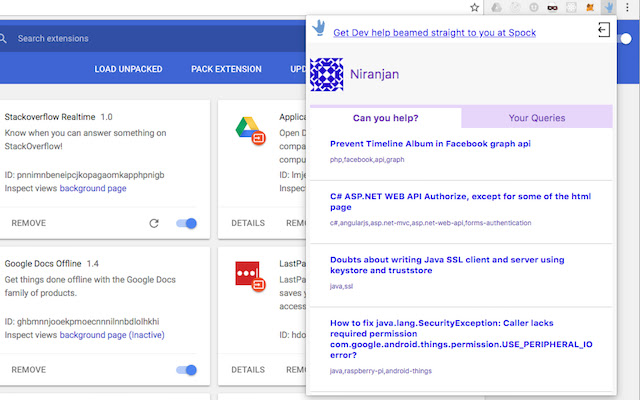This screenshot has height=400, width=640.
Task: Click the java,ssl tags text
Action: pos(341,286)
